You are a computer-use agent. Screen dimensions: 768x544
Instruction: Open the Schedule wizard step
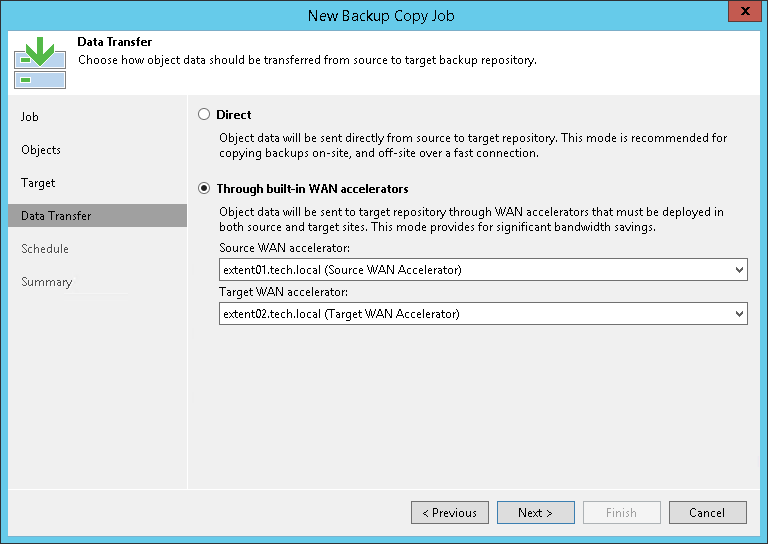[45, 249]
